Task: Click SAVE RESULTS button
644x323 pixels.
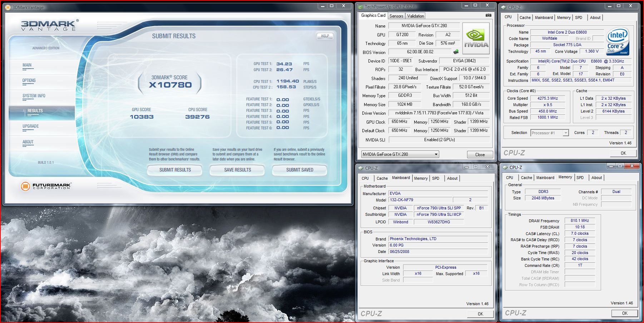Action: coord(238,170)
